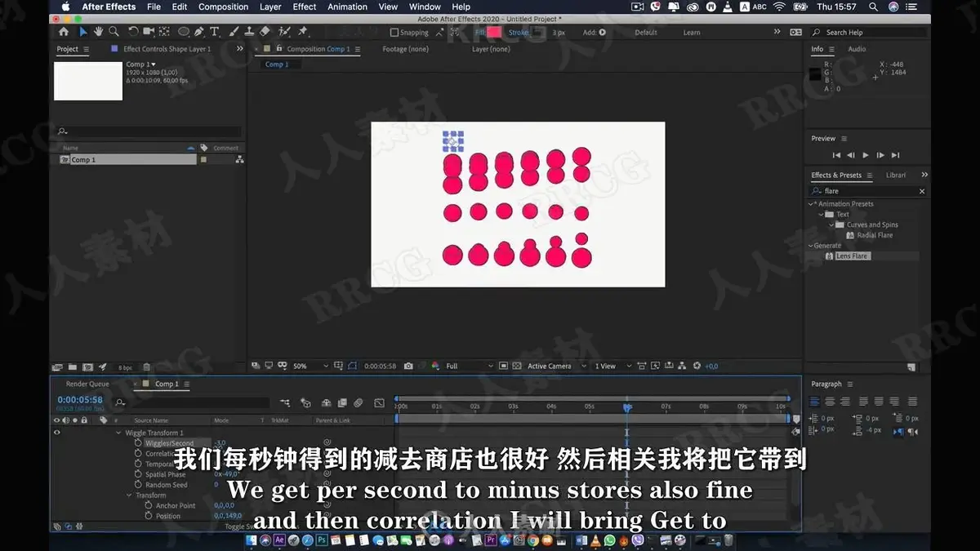
Task: Open the Animation menu
Action: 347,7
